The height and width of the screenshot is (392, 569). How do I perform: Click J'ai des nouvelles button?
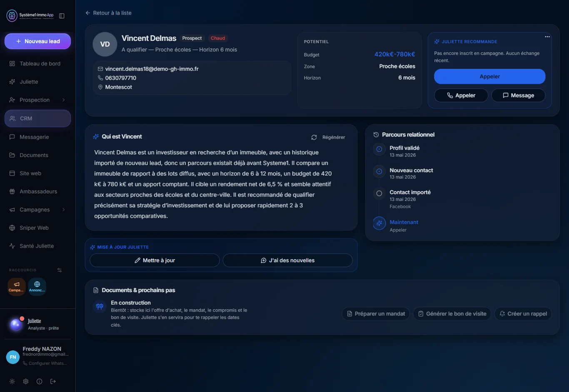point(287,261)
